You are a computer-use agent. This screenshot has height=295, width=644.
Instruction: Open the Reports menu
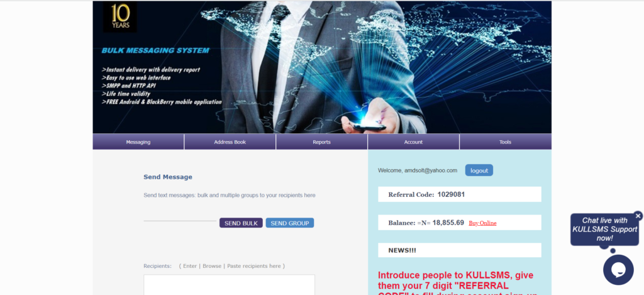pyautogui.click(x=321, y=142)
